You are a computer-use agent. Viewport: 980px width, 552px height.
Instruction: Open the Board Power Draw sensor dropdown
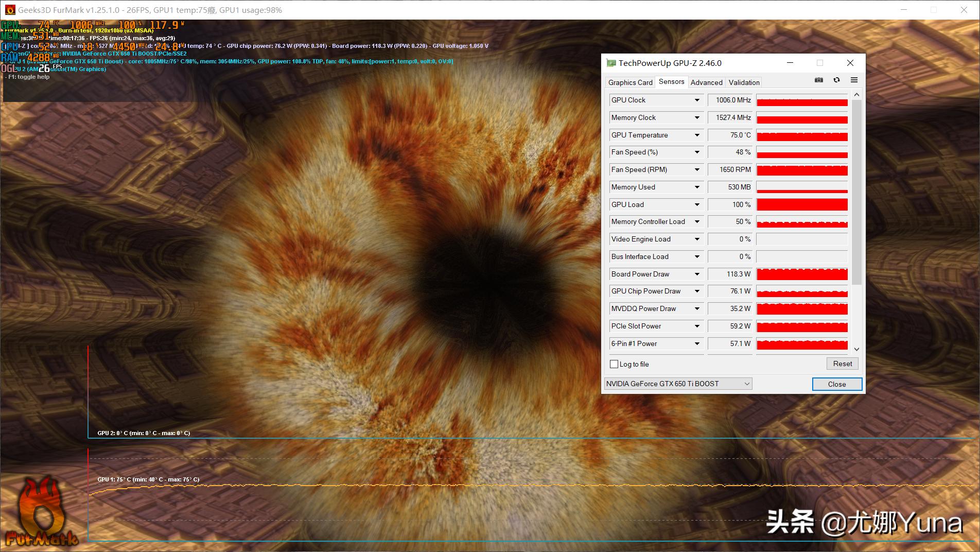697,274
